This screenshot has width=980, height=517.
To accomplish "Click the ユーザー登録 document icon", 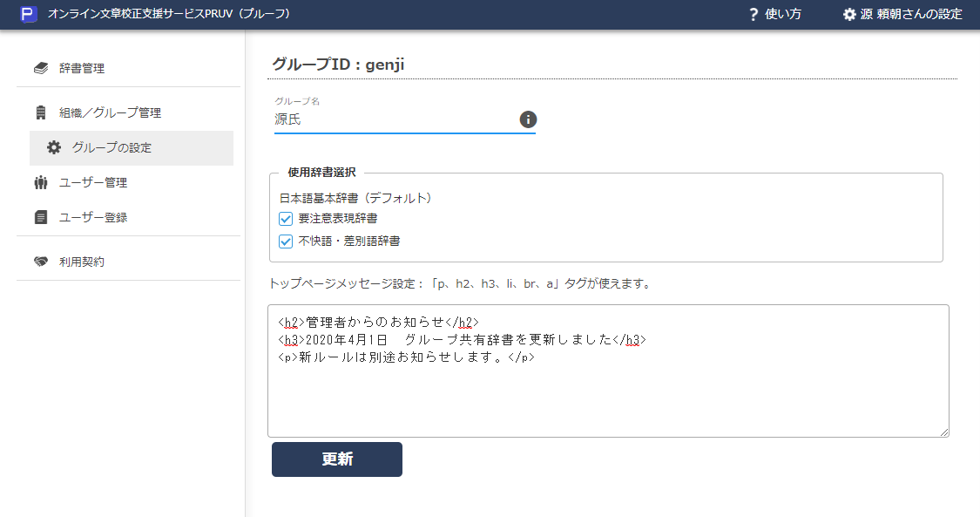I will [41, 216].
